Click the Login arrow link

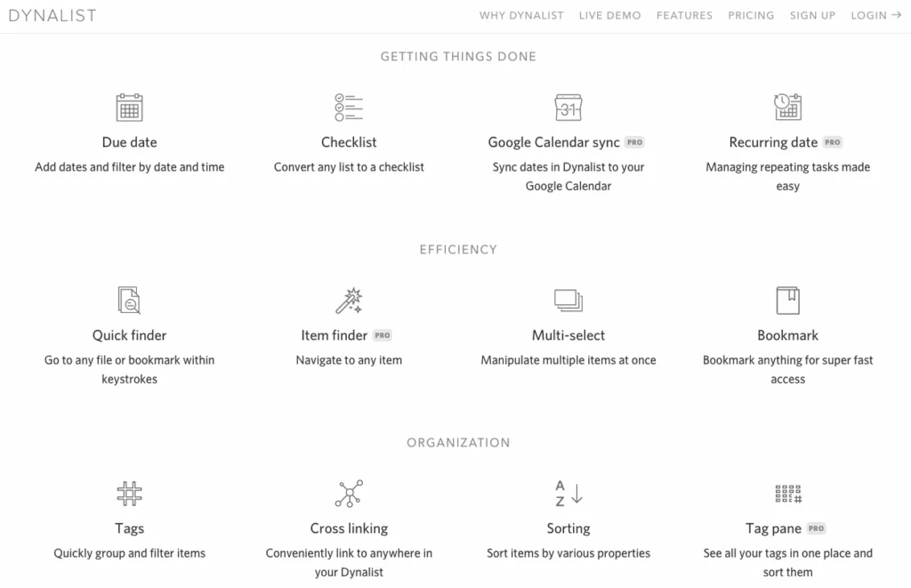tap(876, 16)
